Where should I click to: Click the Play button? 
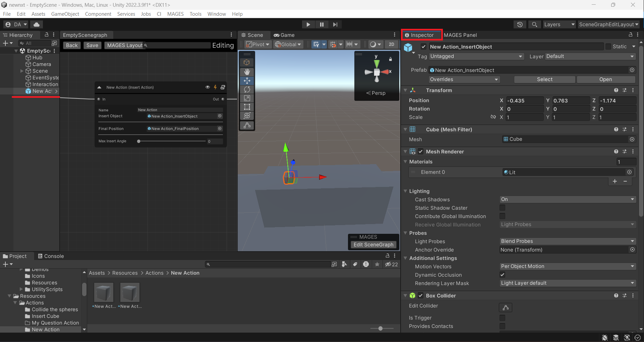[x=308, y=24]
